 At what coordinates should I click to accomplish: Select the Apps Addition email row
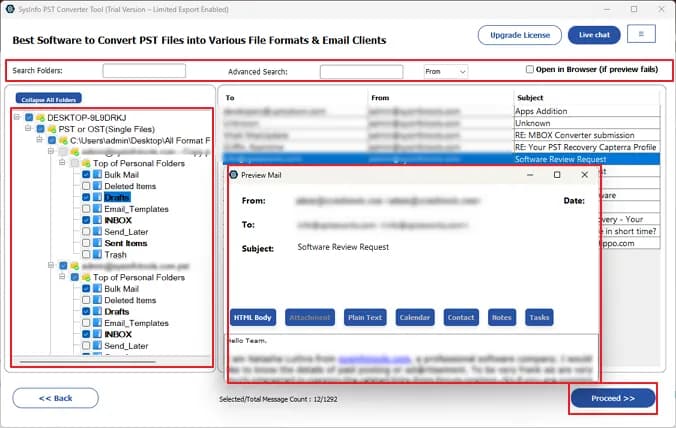click(x=441, y=111)
